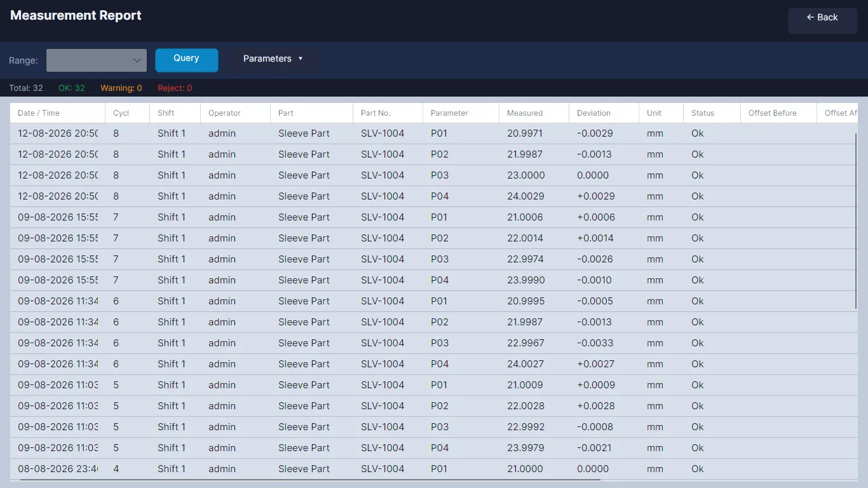Screen dimensions: 868x488
Task: Click the Unit column header
Action: click(661, 113)
